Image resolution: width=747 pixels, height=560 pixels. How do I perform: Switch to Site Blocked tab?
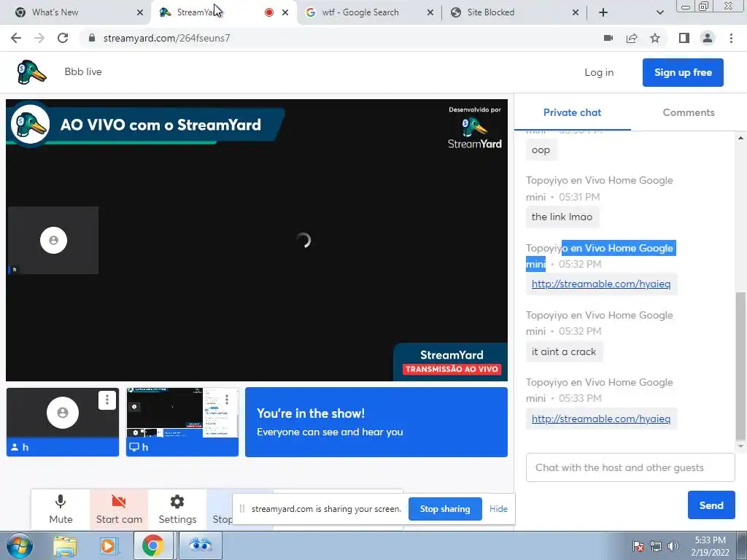(514, 12)
